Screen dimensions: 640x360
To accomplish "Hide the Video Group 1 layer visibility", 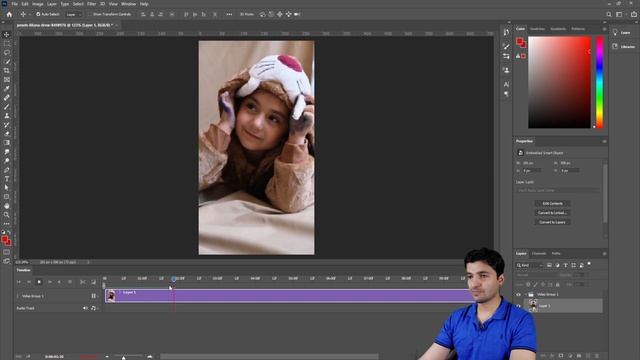I will pos(518,294).
